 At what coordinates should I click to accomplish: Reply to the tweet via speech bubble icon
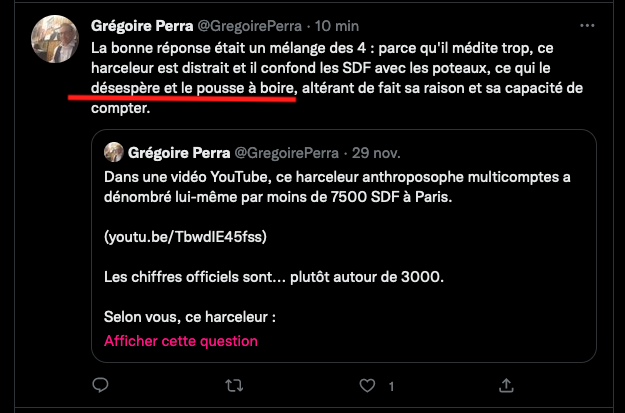tap(100, 385)
